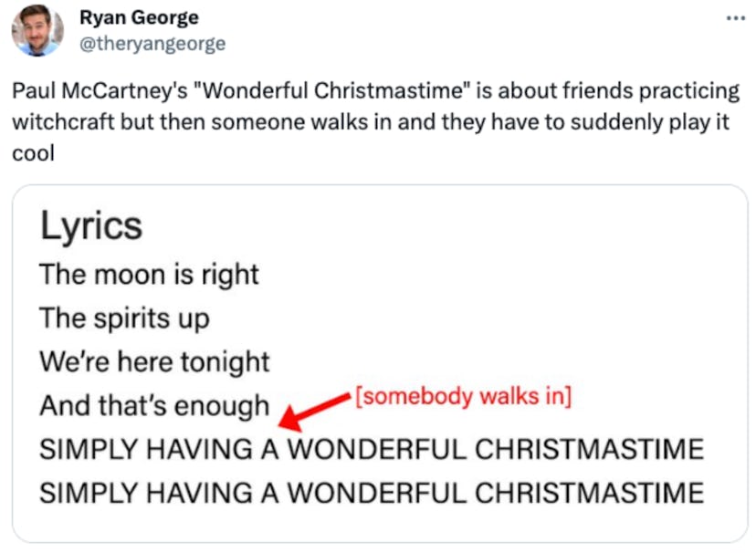756x553 pixels.
Task: Select the lyric line "And that's enough"
Action: pos(154,405)
